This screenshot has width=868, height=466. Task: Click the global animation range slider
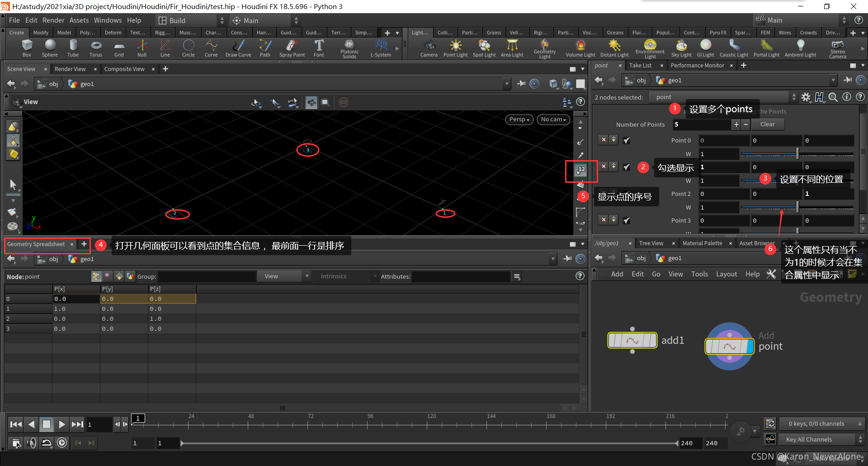tap(429, 443)
